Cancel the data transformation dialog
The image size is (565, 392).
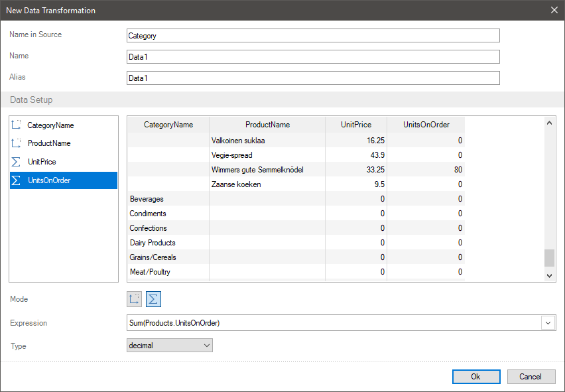point(531,377)
